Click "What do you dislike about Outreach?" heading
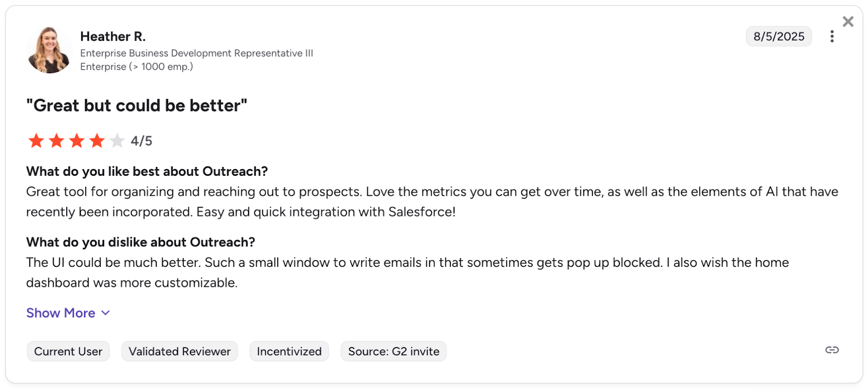Image resolution: width=868 pixels, height=391 pixels. point(141,242)
